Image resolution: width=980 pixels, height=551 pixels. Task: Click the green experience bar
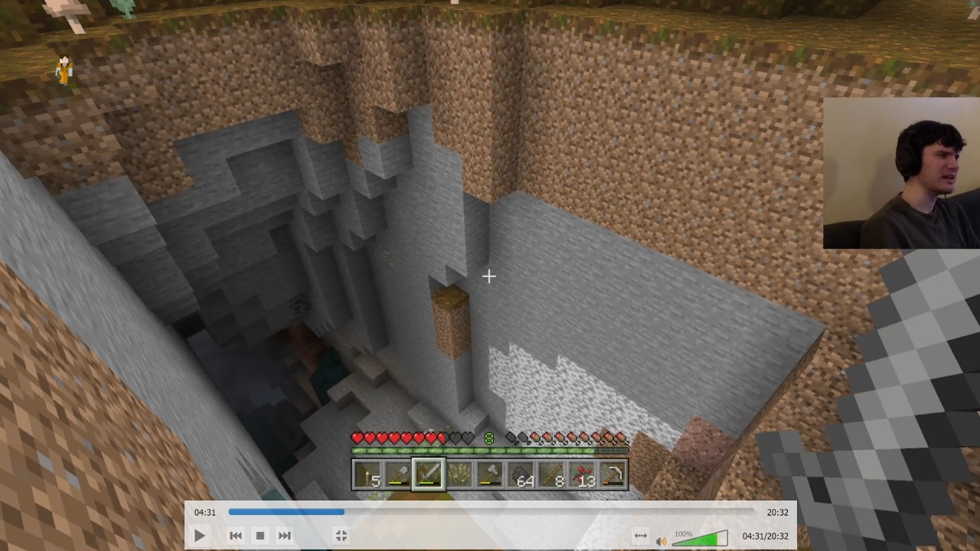[x=490, y=452]
